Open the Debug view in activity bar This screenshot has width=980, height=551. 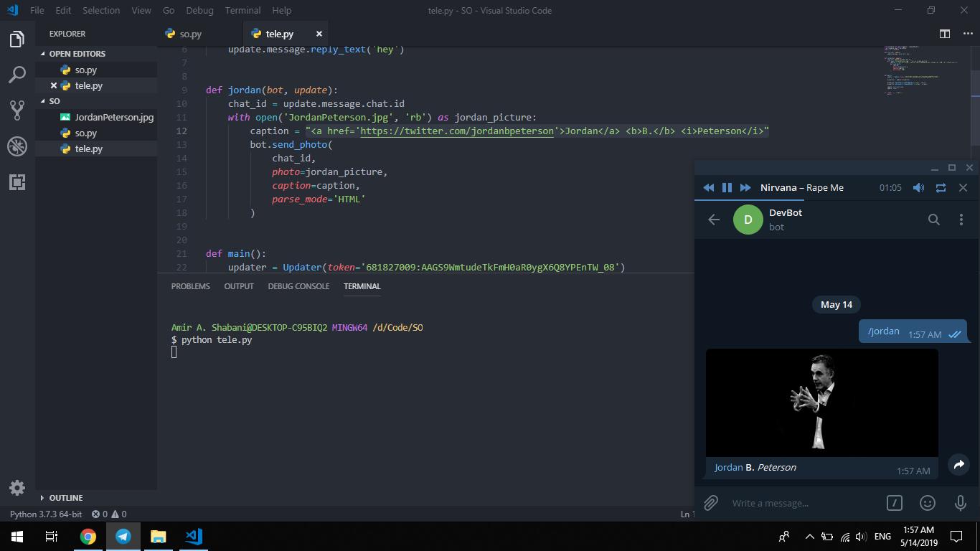pos(17,146)
